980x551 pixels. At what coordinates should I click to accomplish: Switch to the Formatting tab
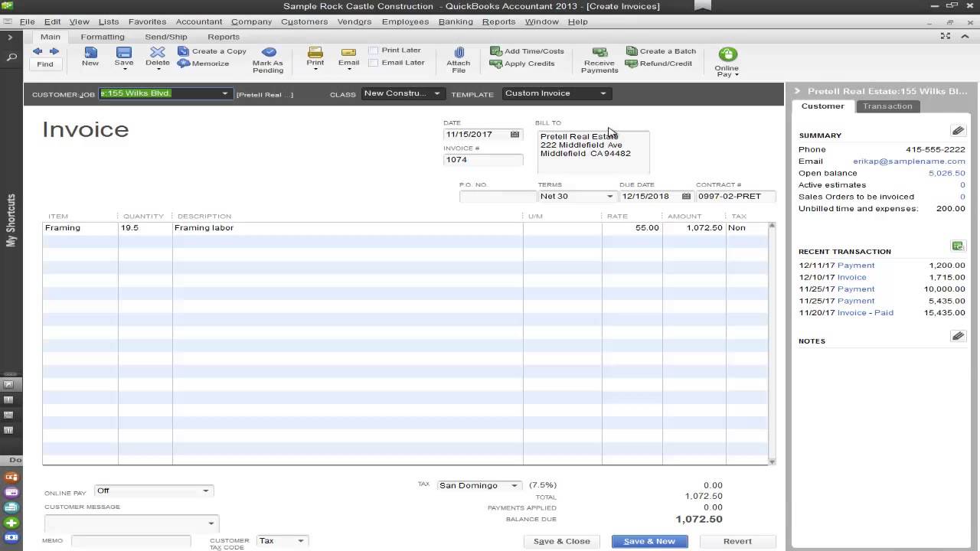[x=103, y=37]
